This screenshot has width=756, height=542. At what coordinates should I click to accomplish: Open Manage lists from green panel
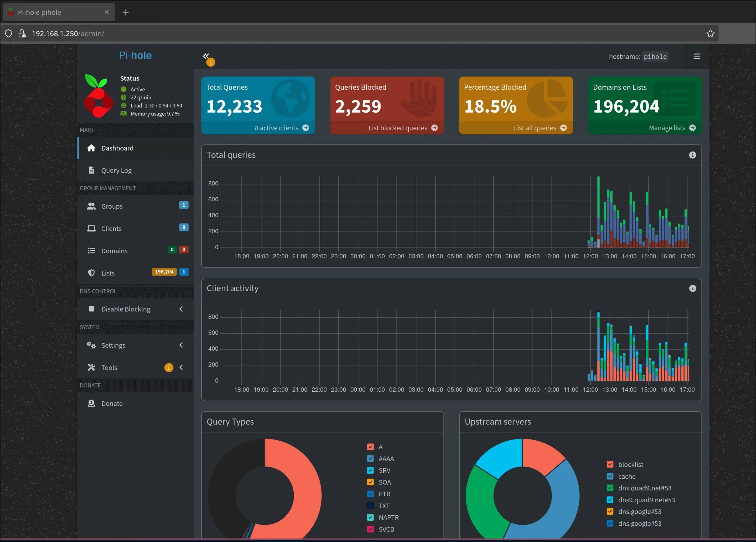pyautogui.click(x=667, y=128)
